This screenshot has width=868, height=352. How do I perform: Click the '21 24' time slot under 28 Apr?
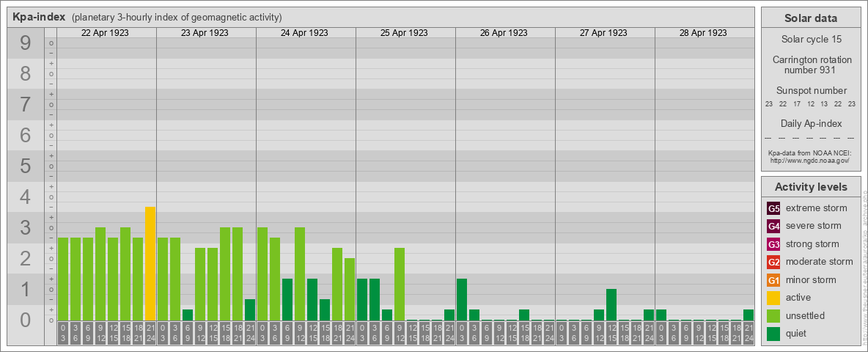click(749, 333)
